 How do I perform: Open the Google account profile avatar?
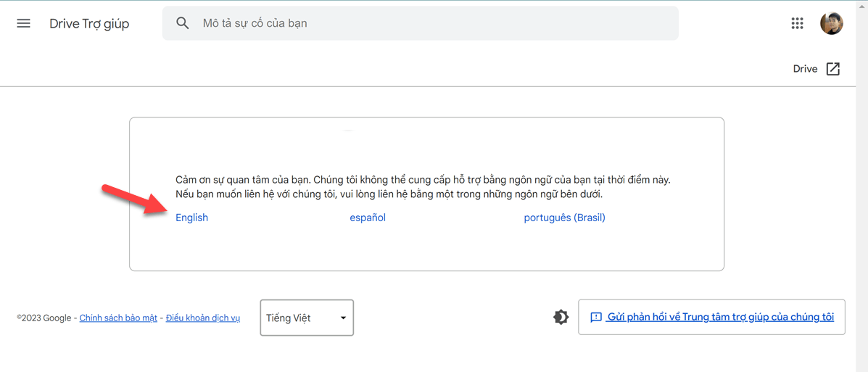pyautogui.click(x=831, y=23)
